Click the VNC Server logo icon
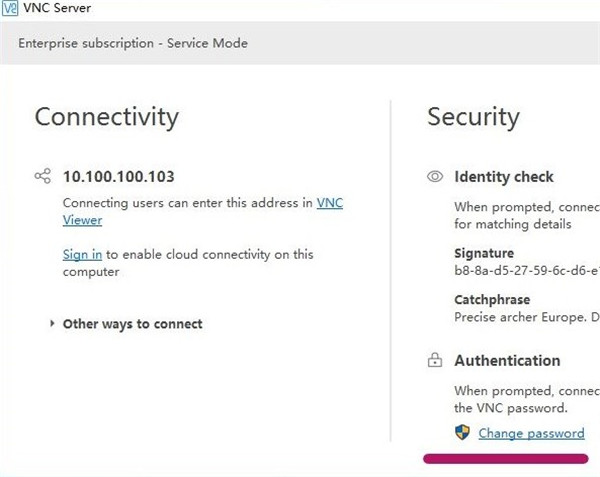 (10, 8)
